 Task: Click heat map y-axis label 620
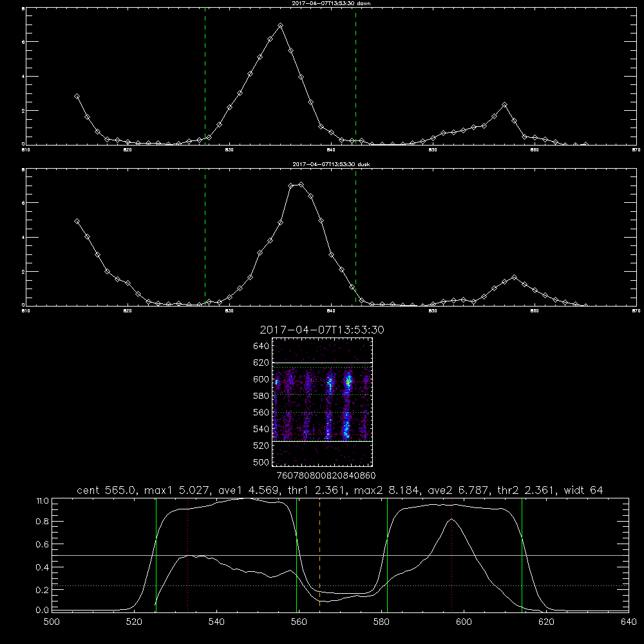click(261, 363)
